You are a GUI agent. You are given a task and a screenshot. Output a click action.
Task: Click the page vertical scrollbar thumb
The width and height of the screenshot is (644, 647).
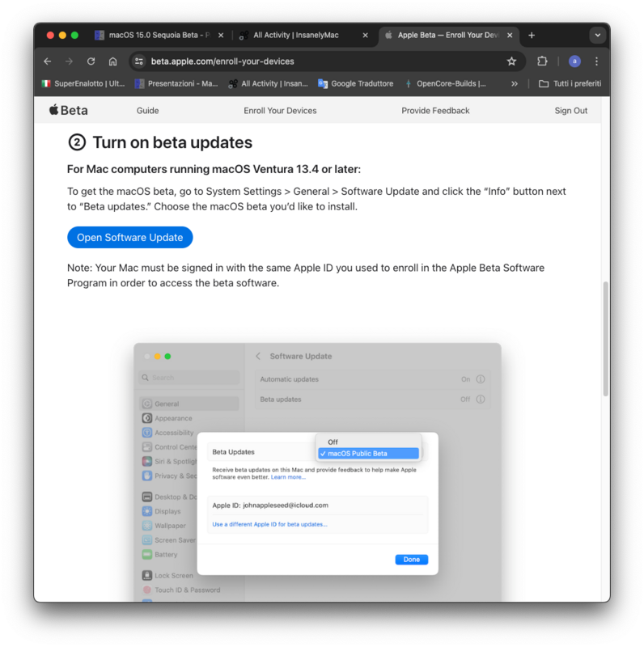(x=606, y=338)
